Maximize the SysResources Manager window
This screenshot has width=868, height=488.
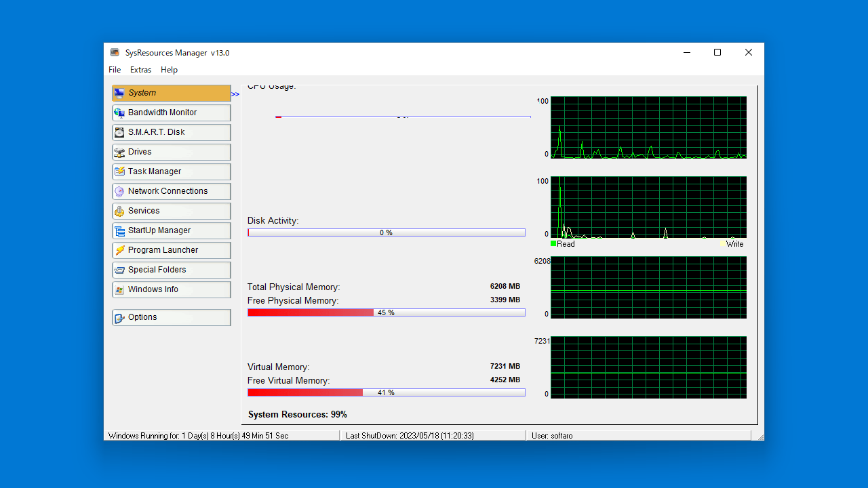coord(717,52)
